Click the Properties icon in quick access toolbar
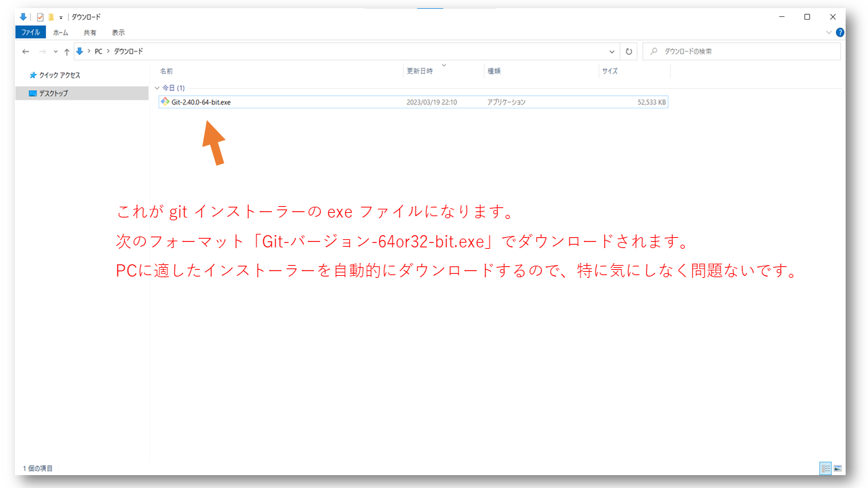This screenshot has height=488, width=868. click(40, 17)
